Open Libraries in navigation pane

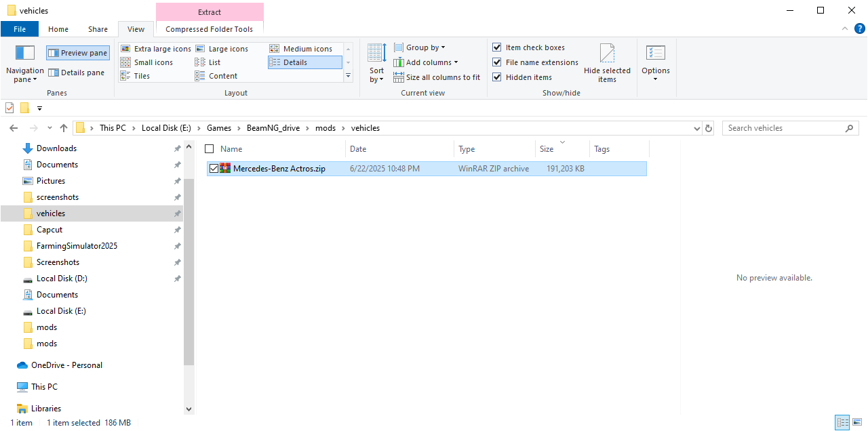pyautogui.click(x=46, y=409)
